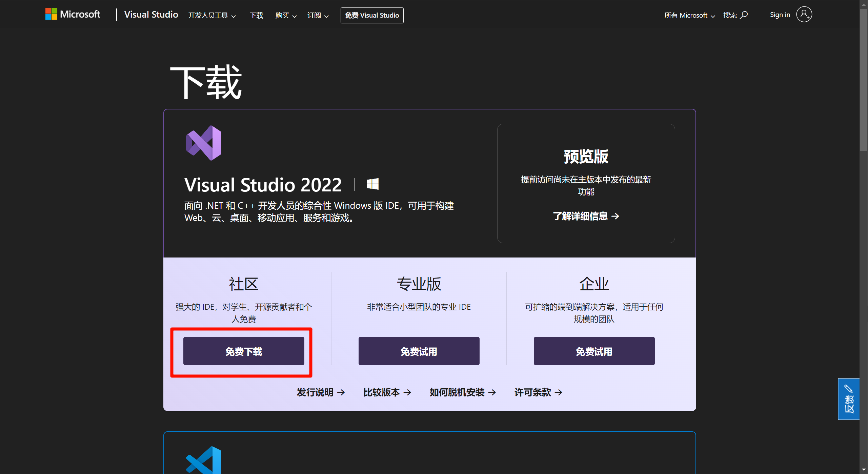The height and width of the screenshot is (474, 868).
Task: Open the 比较版本 link
Action: (387, 392)
